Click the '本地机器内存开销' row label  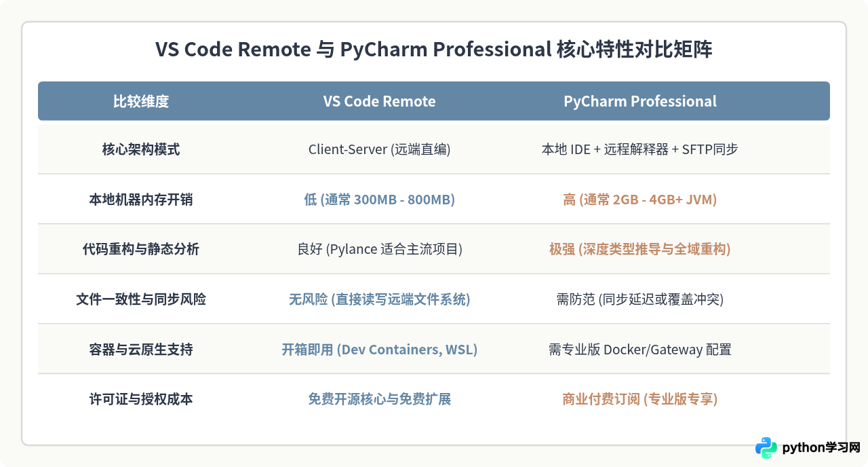(x=141, y=200)
